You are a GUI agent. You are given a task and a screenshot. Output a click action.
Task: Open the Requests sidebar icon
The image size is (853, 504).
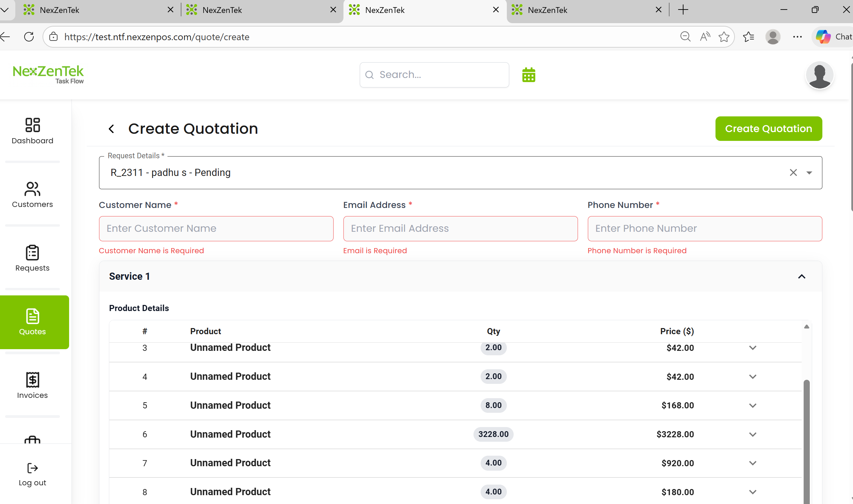(x=32, y=253)
